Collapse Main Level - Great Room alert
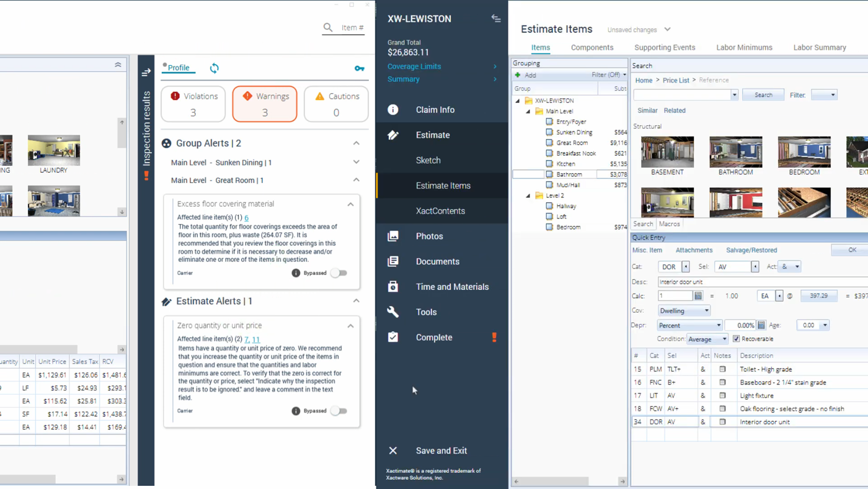The height and width of the screenshot is (489, 868). pyautogui.click(x=356, y=180)
